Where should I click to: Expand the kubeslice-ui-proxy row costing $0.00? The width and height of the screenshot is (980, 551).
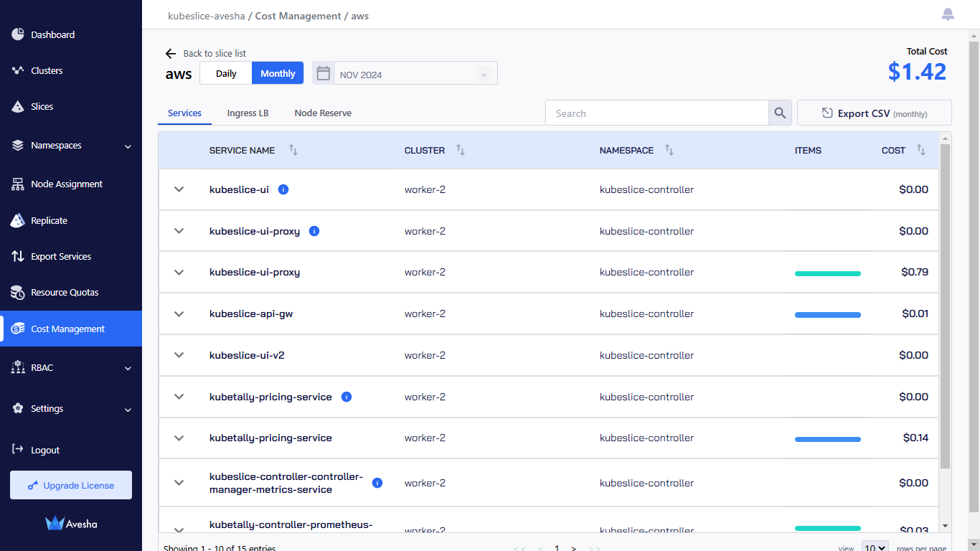click(179, 231)
